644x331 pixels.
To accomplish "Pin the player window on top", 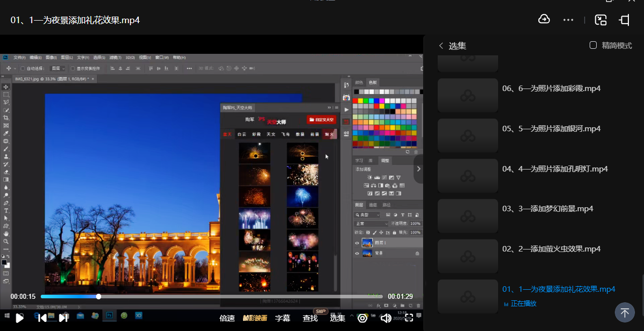I will pyautogui.click(x=625, y=20).
